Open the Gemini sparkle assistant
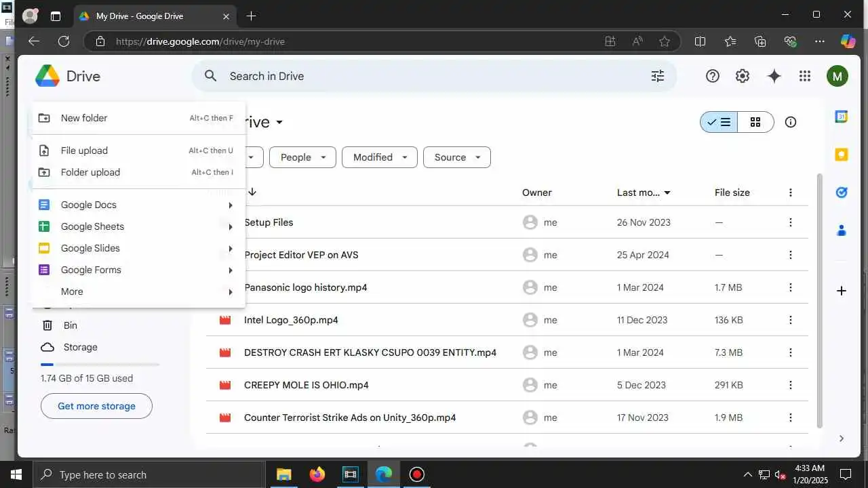 [774, 76]
